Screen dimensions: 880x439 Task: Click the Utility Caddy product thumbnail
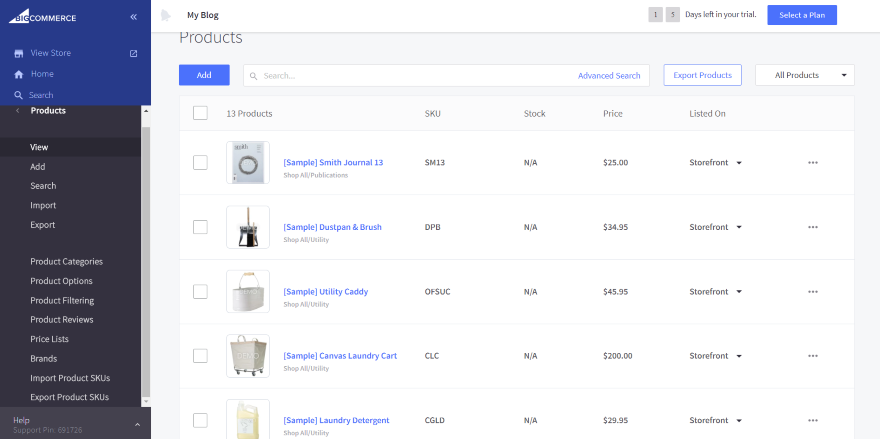[247, 292]
